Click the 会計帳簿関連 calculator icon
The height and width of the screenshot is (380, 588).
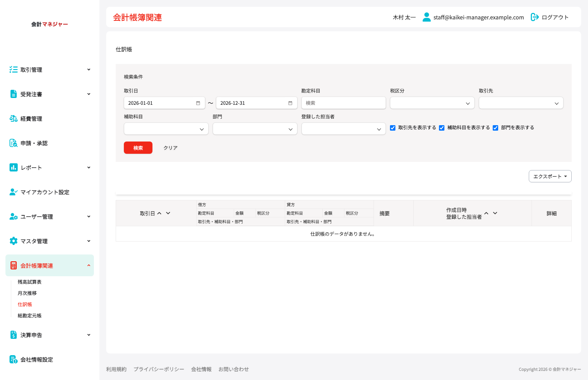coord(14,266)
